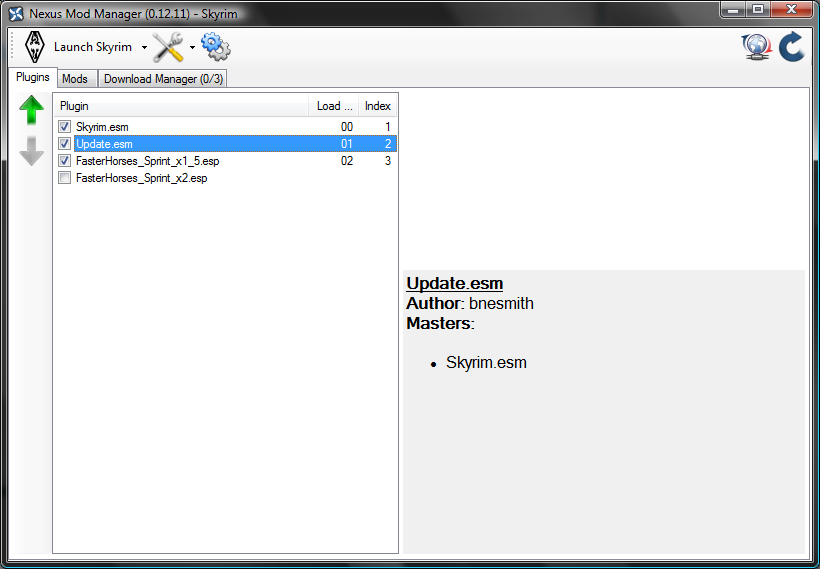Click load order value 00
The height and width of the screenshot is (569, 820).
(x=347, y=127)
